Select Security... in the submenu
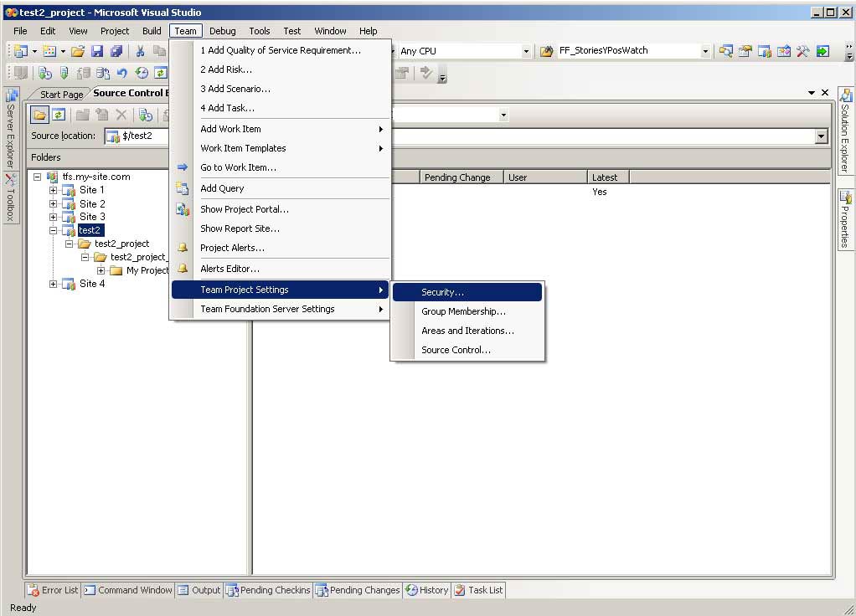 tap(467, 292)
